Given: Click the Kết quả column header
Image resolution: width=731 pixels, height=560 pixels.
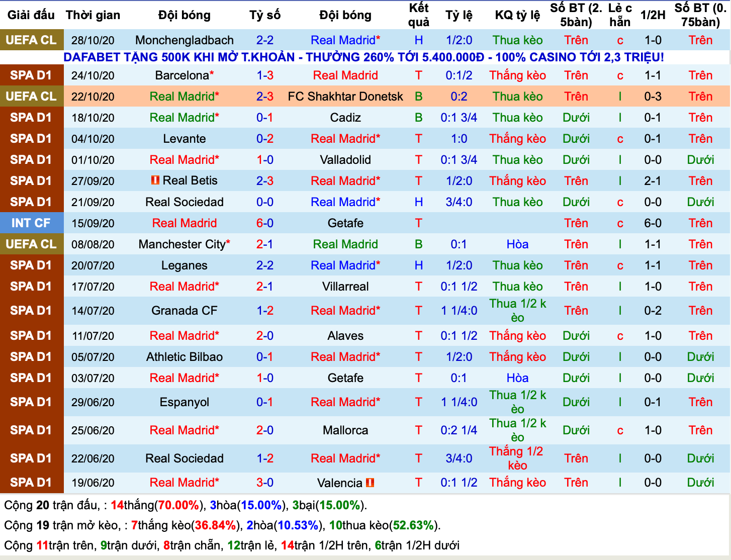Looking at the screenshot, I should point(419,15).
